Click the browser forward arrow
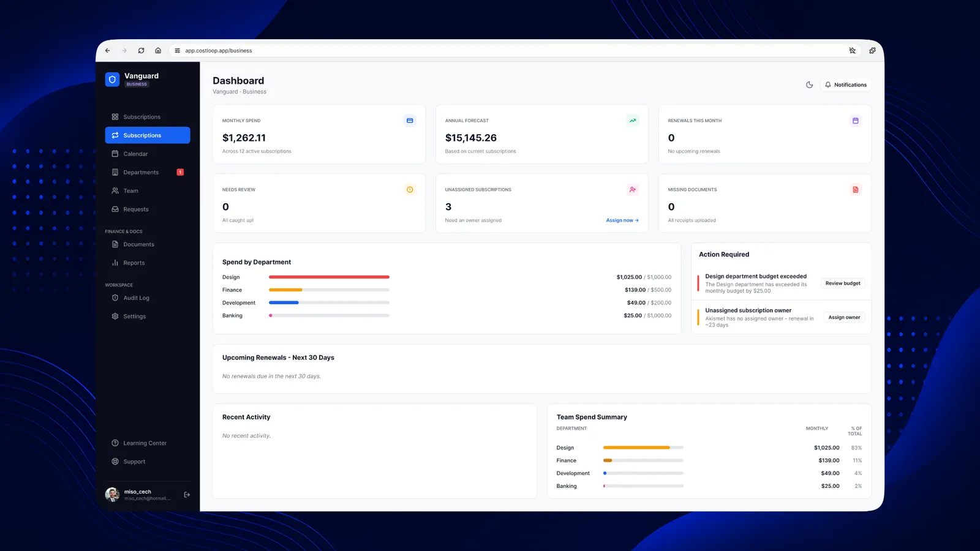This screenshot has width=980, height=551. point(124,51)
